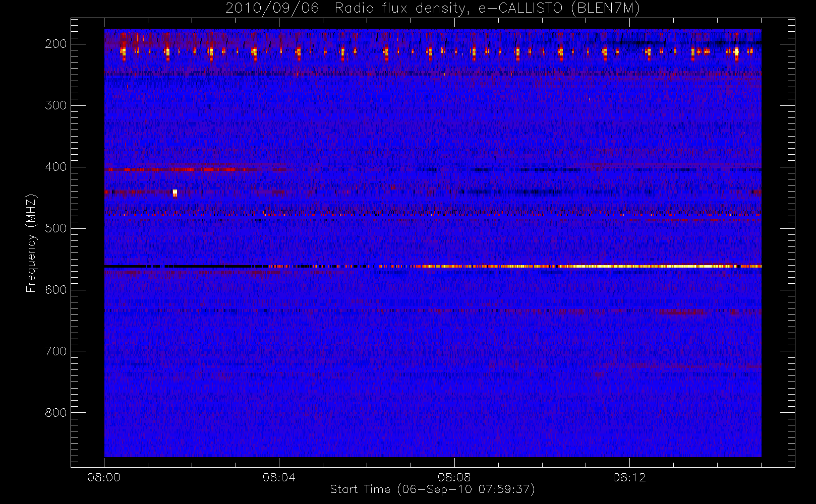Select the 400 frequency tick label
The image size is (816, 504).
(x=56, y=167)
